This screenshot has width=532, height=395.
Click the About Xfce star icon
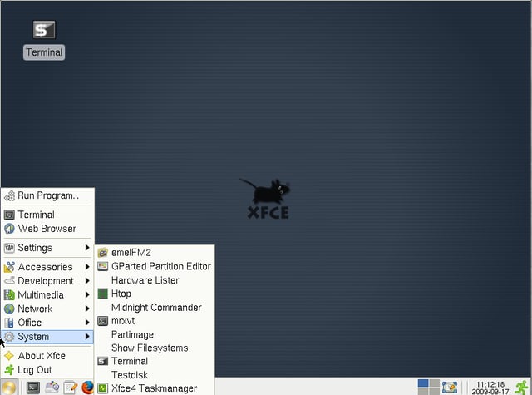pos(9,356)
